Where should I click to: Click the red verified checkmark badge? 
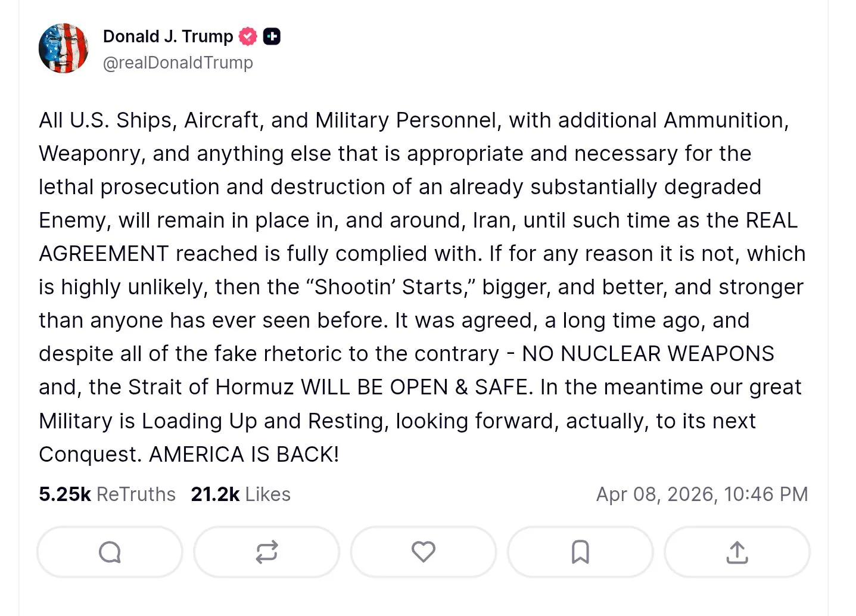point(248,37)
